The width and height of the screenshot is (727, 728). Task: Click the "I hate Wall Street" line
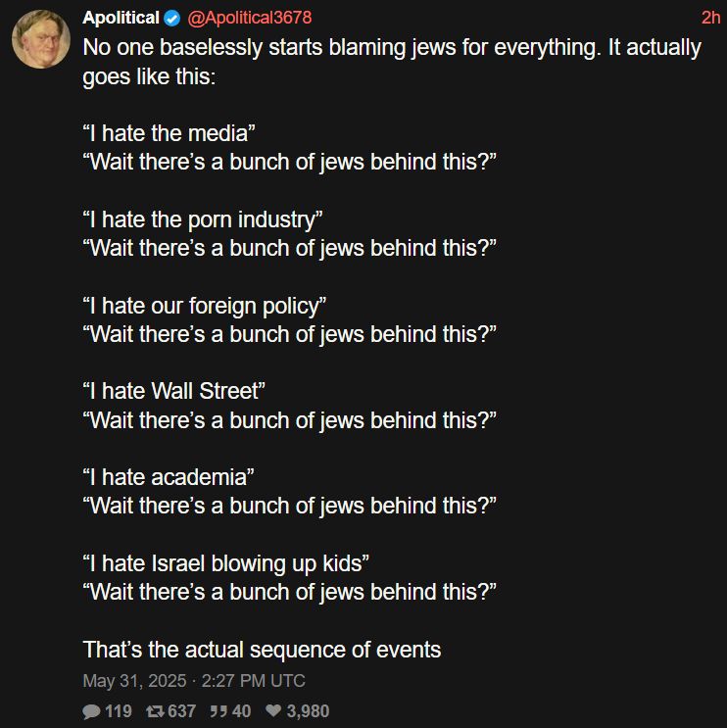coord(174,391)
